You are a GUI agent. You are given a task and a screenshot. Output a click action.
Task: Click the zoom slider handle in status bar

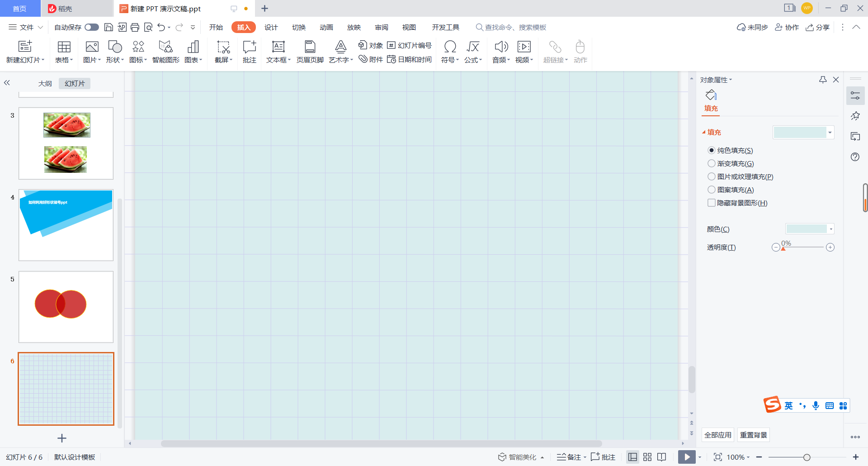coord(807,457)
